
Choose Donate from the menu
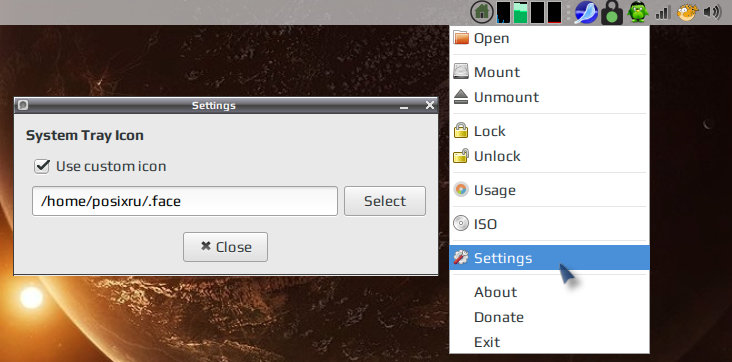[549, 317]
